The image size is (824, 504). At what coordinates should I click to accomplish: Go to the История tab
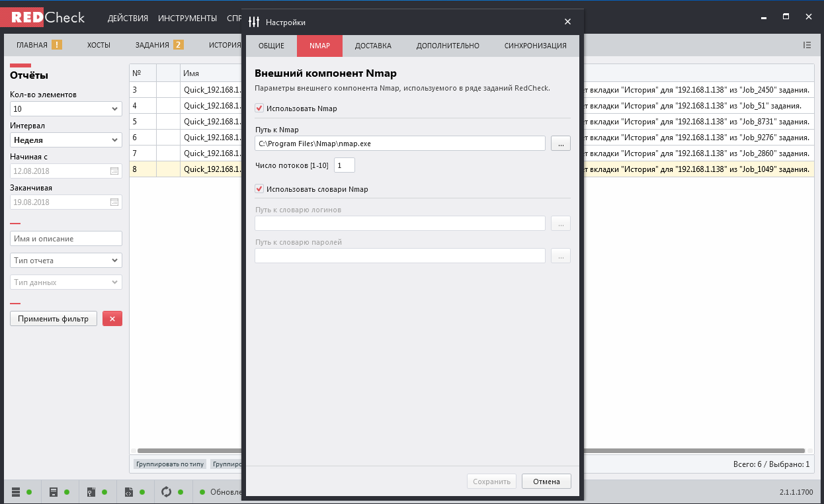tap(225, 45)
